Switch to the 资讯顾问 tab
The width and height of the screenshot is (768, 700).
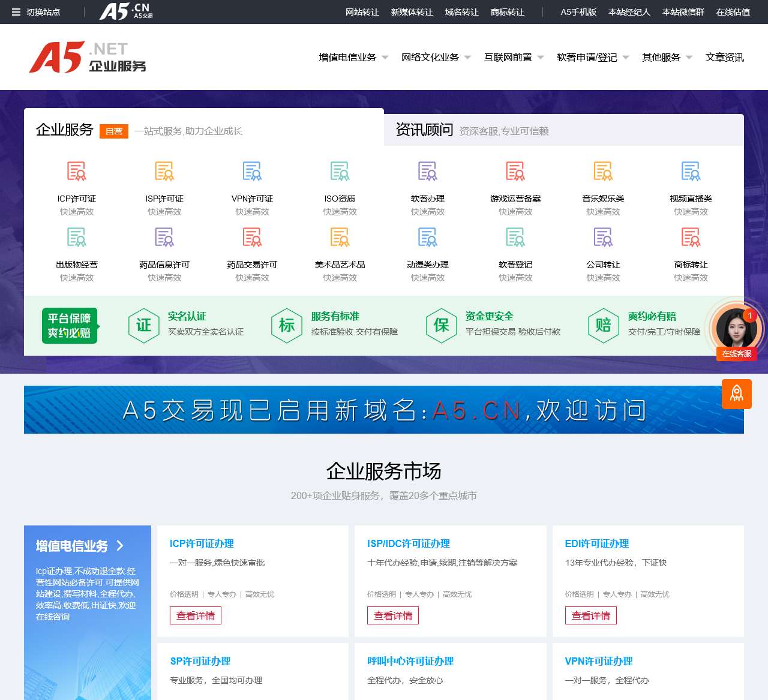click(x=424, y=130)
